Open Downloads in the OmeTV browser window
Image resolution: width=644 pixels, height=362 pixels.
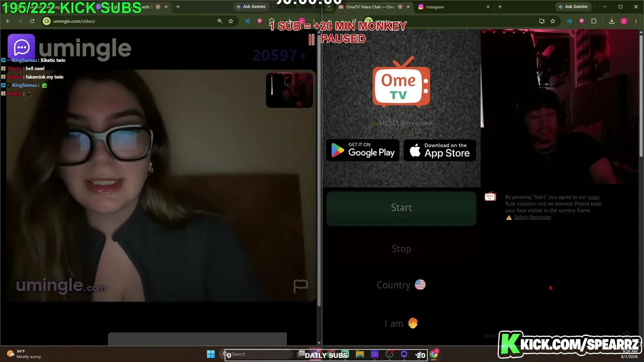click(x=612, y=21)
